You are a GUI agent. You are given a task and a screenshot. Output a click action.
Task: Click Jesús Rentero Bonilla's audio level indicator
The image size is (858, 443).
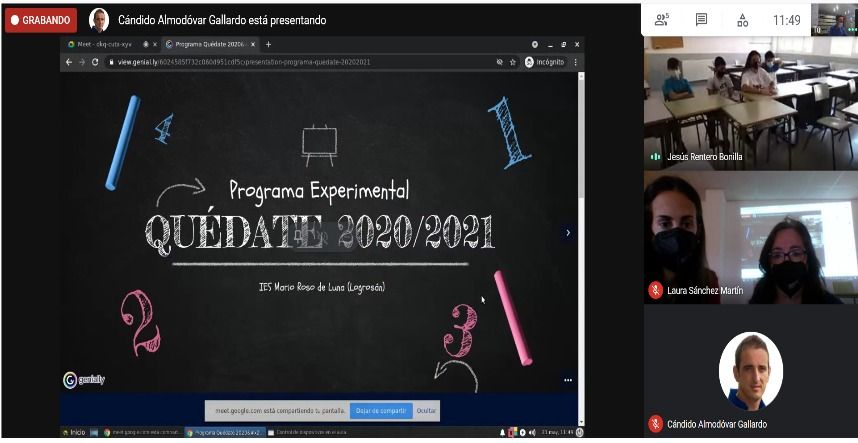point(656,156)
